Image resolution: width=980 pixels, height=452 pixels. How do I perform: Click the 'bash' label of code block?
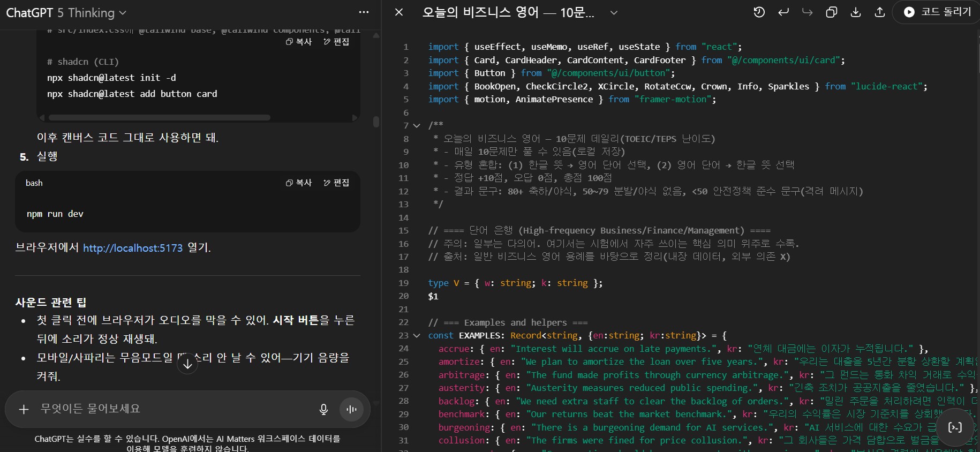click(34, 183)
